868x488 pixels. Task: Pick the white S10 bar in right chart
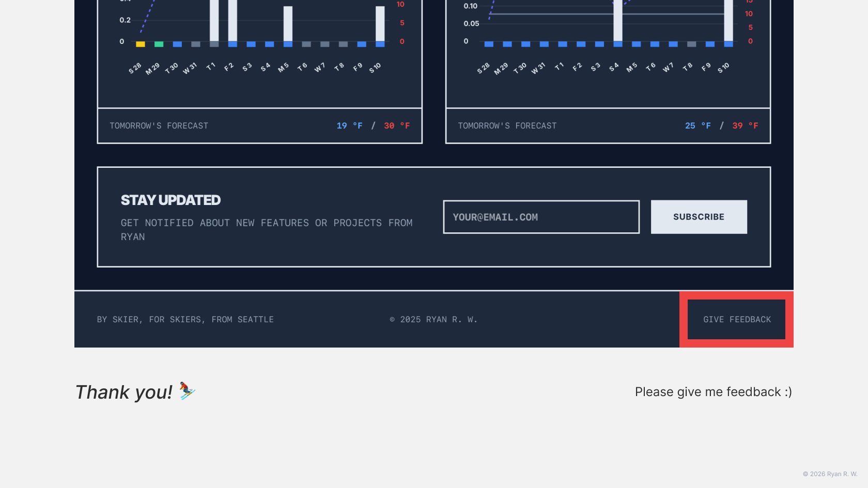729,21
